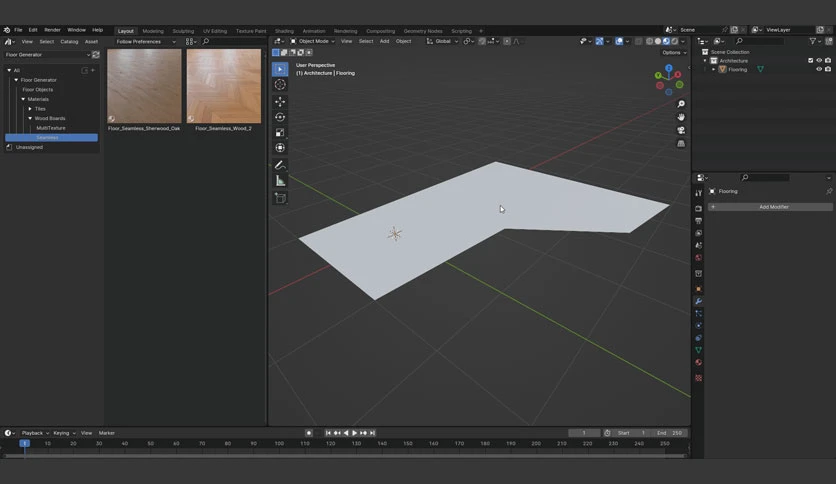Hide Architecture collection in viewport
The height and width of the screenshot is (484, 836).
click(x=819, y=61)
